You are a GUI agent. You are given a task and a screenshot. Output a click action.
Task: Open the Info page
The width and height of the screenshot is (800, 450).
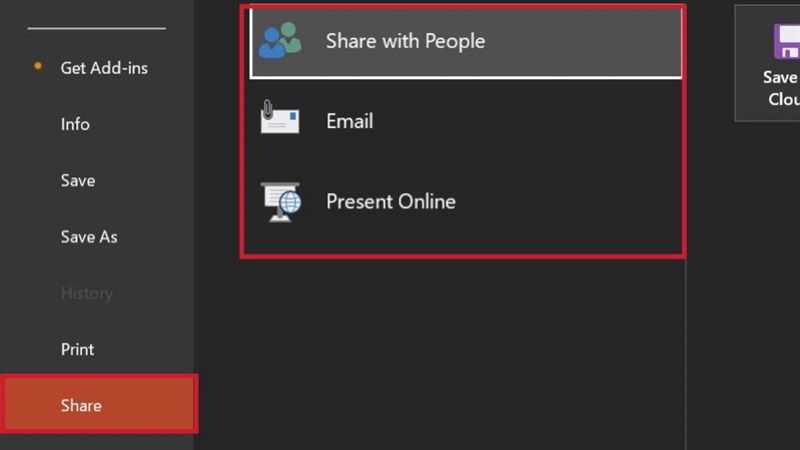[x=75, y=124]
